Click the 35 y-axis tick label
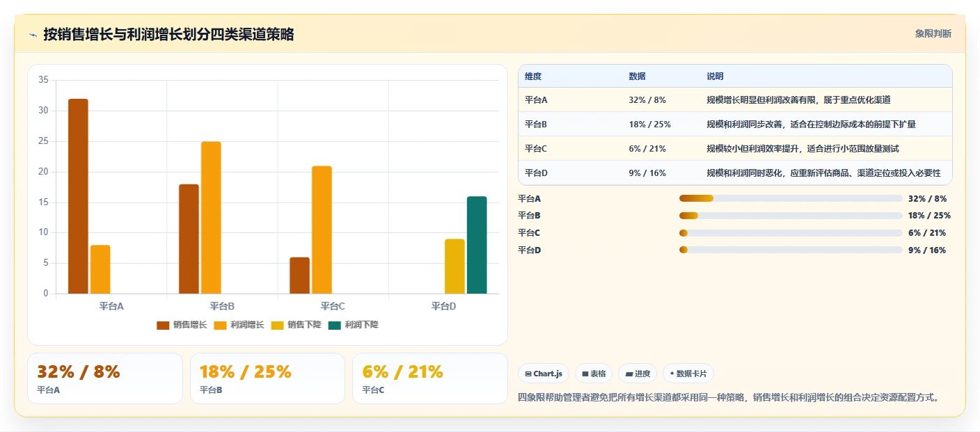 point(43,80)
